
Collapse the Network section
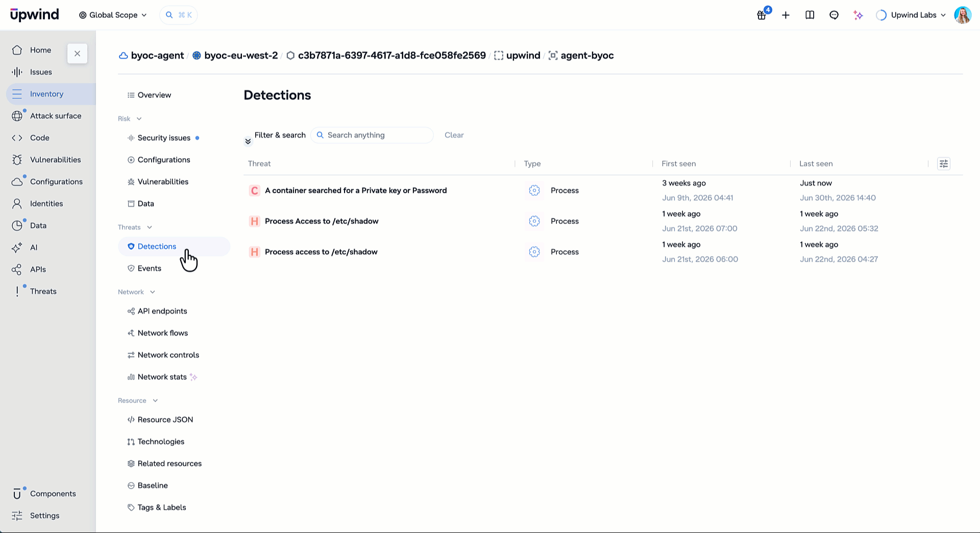(153, 292)
